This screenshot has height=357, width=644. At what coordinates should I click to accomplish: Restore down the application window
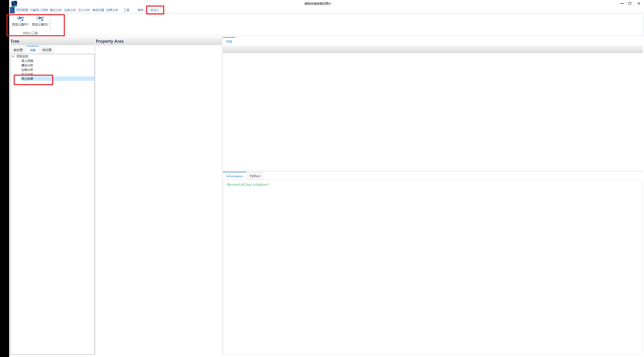coord(629,3)
